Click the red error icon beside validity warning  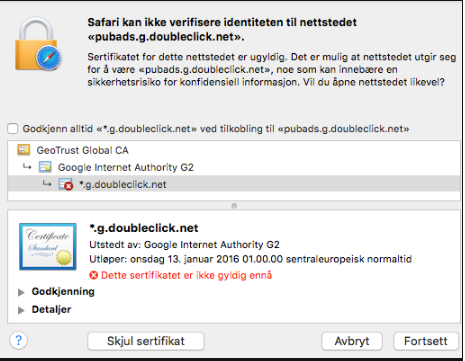[94, 275]
